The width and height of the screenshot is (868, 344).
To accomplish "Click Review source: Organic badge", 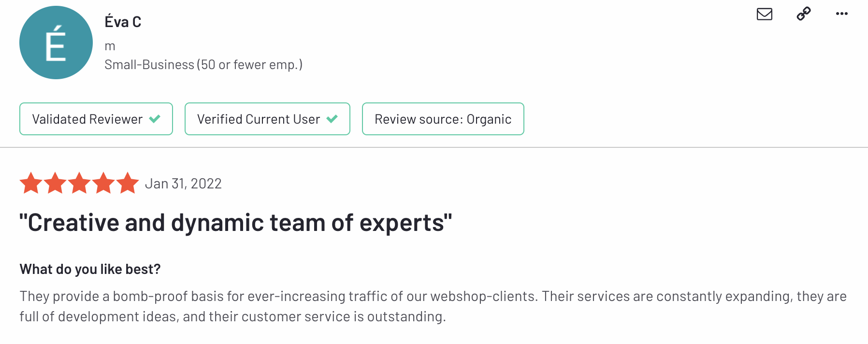I will click(x=443, y=119).
